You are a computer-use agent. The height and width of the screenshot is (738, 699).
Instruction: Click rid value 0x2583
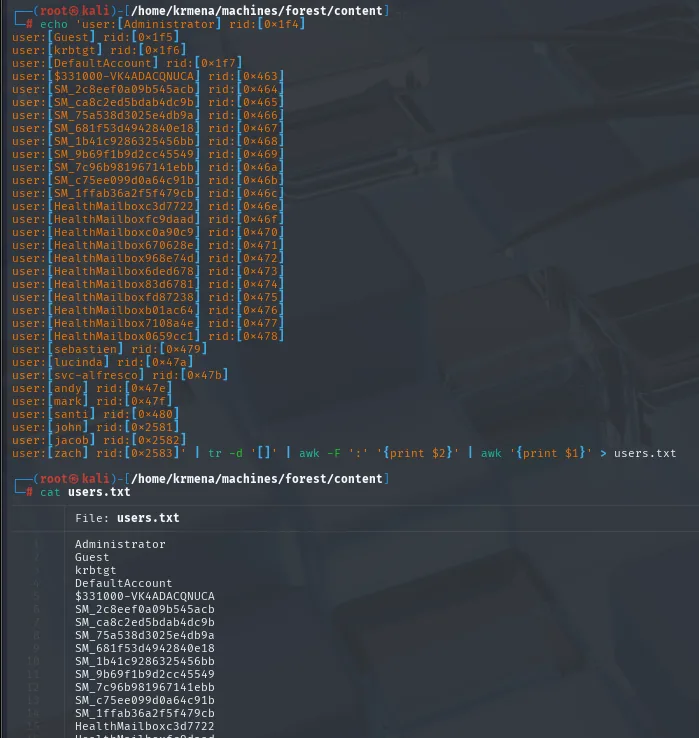click(152, 453)
